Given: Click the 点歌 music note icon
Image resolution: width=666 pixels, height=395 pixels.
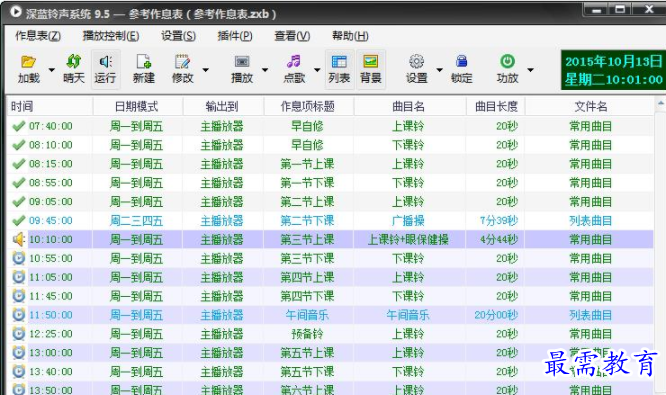Looking at the screenshot, I should [x=293, y=62].
